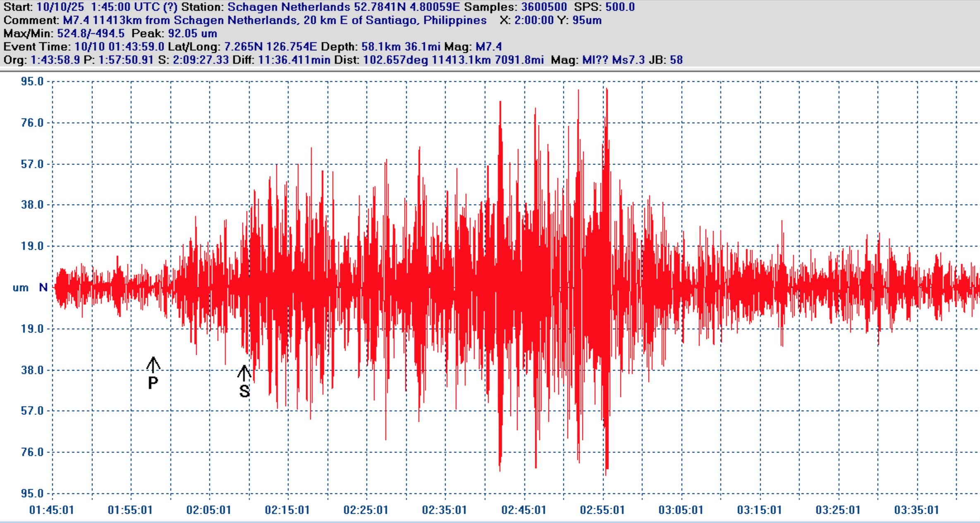
Task: Click the Peak 92.05 um value
Action: (193, 34)
